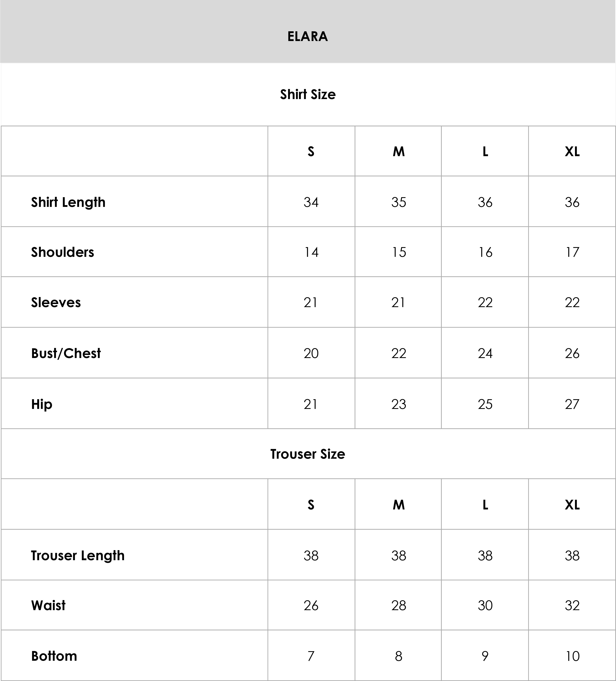Select Hip value 23 for size M
Image resolution: width=616 pixels, height=681 pixels.
tap(399, 404)
